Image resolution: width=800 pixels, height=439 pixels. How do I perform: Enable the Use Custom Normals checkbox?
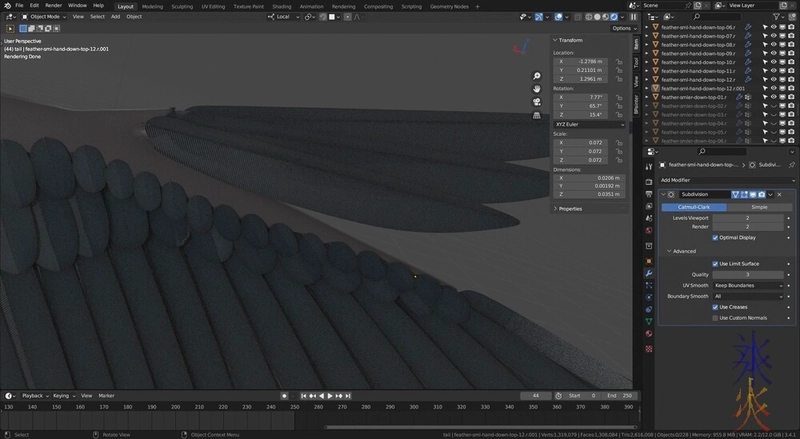(715, 318)
